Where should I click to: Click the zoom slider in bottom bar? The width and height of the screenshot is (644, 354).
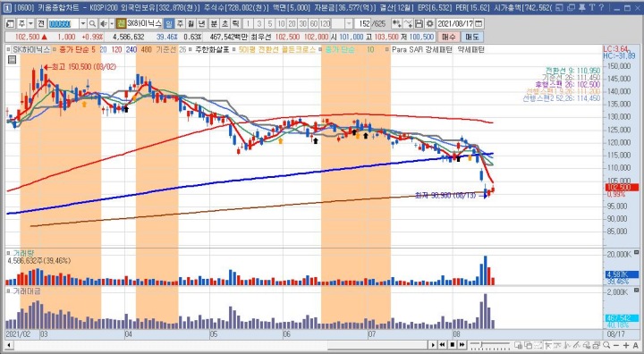click(x=489, y=345)
